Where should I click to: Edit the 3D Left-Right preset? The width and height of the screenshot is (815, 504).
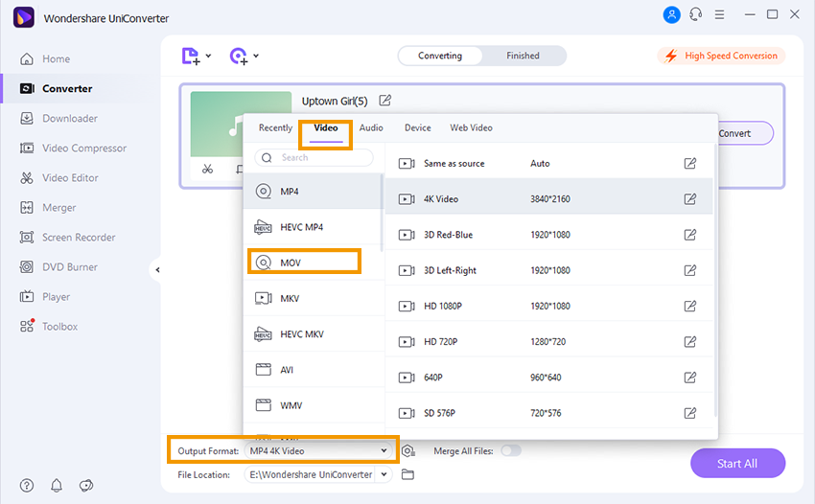tap(689, 270)
